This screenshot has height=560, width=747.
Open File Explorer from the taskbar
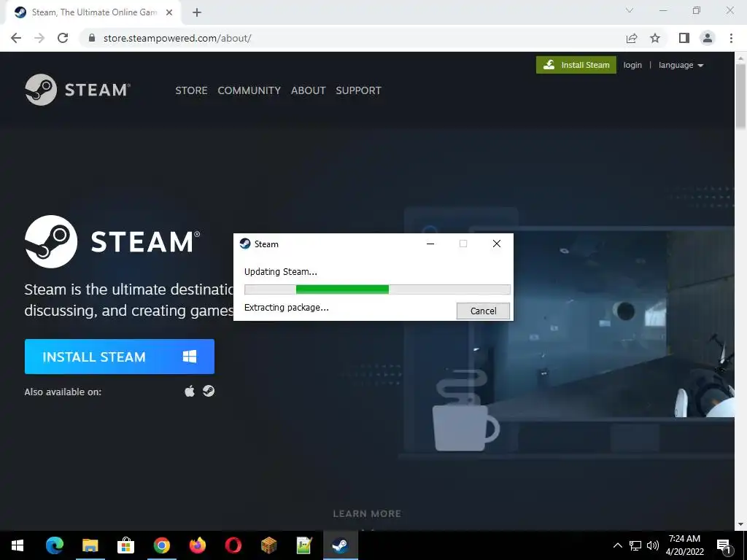click(x=90, y=545)
